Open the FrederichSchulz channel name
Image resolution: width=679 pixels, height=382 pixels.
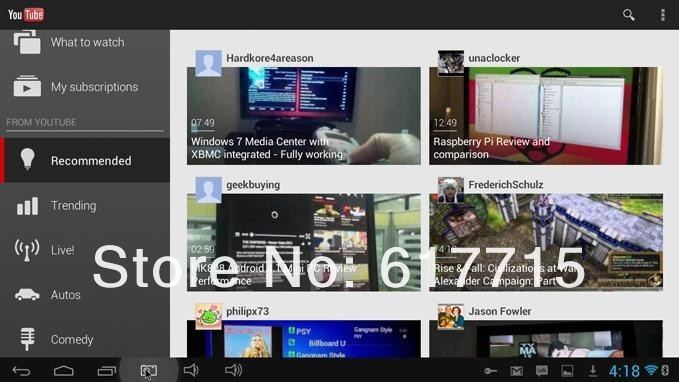pos(505,185)
